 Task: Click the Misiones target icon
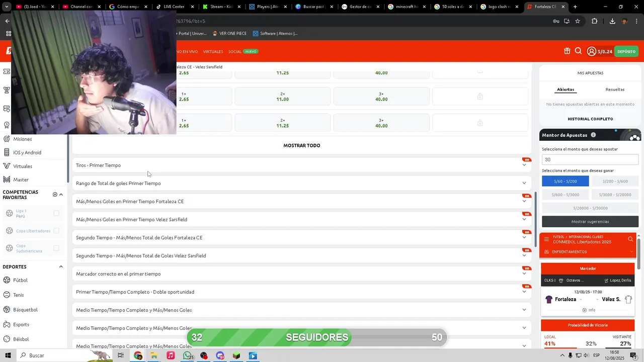tap(7, 139)
